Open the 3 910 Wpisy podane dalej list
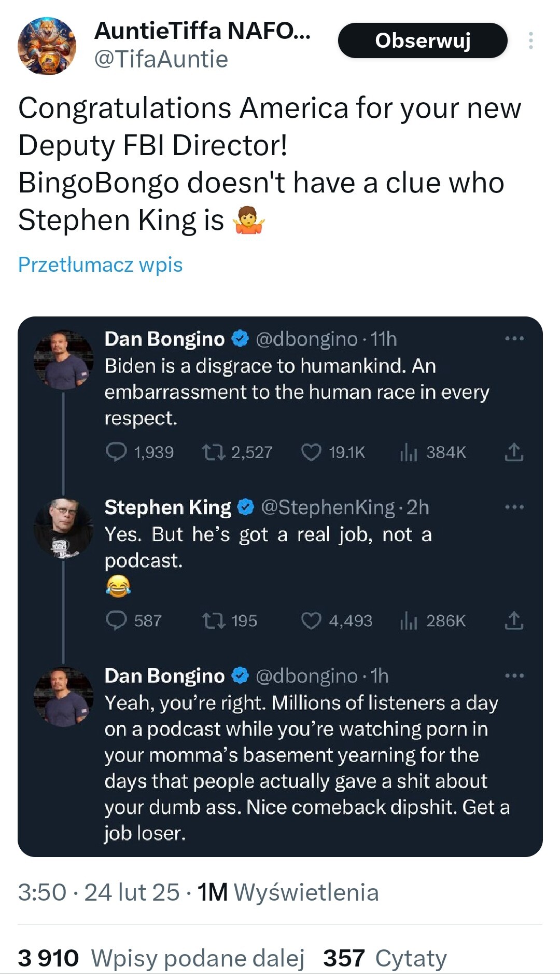Image resolution: width=560 pixels, height=980 pixels. (161, 958)
